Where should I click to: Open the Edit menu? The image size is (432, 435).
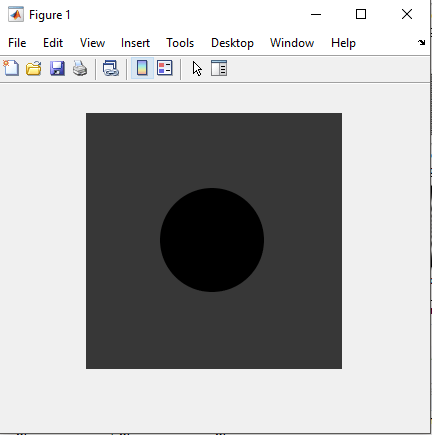(x=53, y=43)
